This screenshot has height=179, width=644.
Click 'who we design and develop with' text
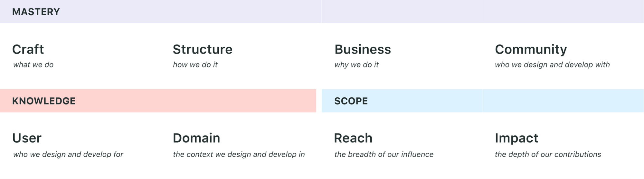click(x=552, y=65)
